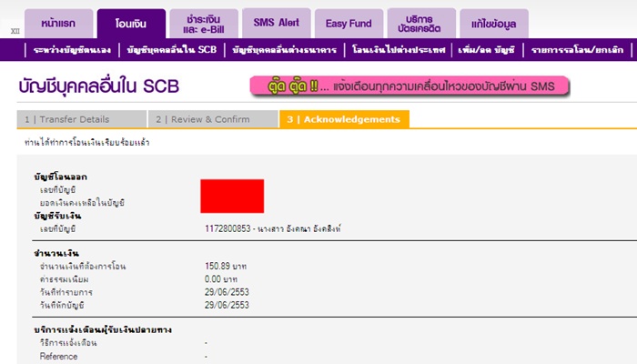
Task: Click the Reference label
Action: 58,357
